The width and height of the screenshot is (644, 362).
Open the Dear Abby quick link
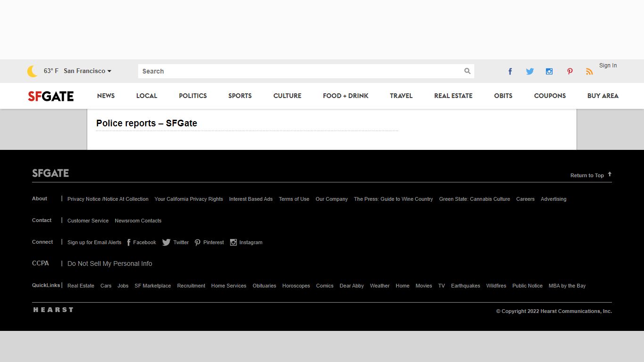[x=352, y=286]
